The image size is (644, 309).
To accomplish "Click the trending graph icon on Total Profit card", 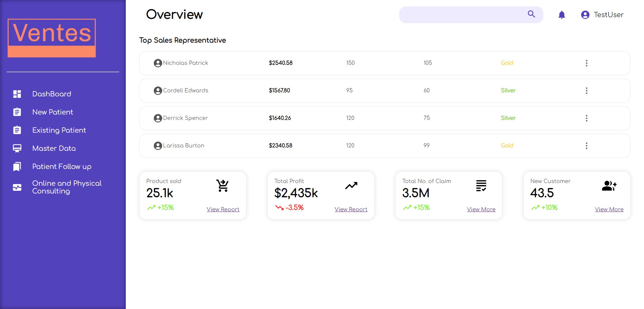I will pyautogui.click(x=351, y=185).
